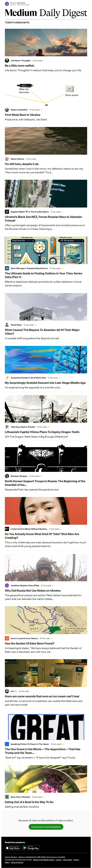Viewport: 92px width, 868px height.
Task: Click the Life Savior Thoughts author avatar
Action: coord(7,61)
